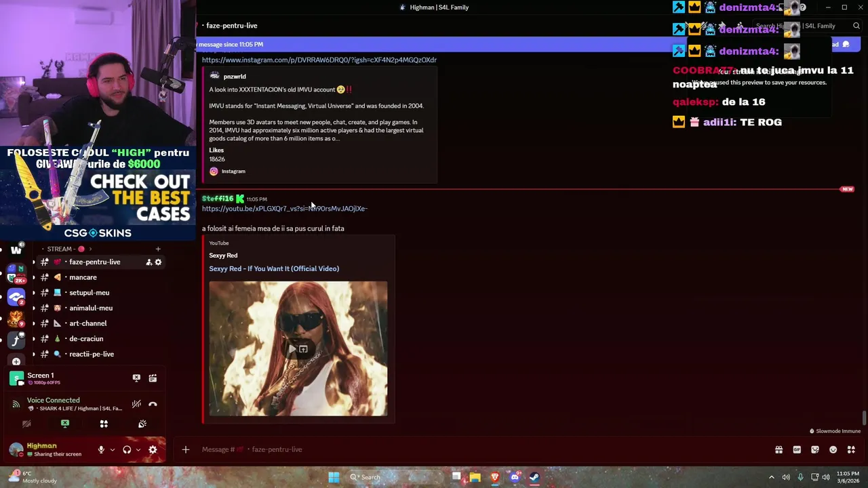Open the Instagram post link
This screenshot has width=868, height=488.
[319, 60]
